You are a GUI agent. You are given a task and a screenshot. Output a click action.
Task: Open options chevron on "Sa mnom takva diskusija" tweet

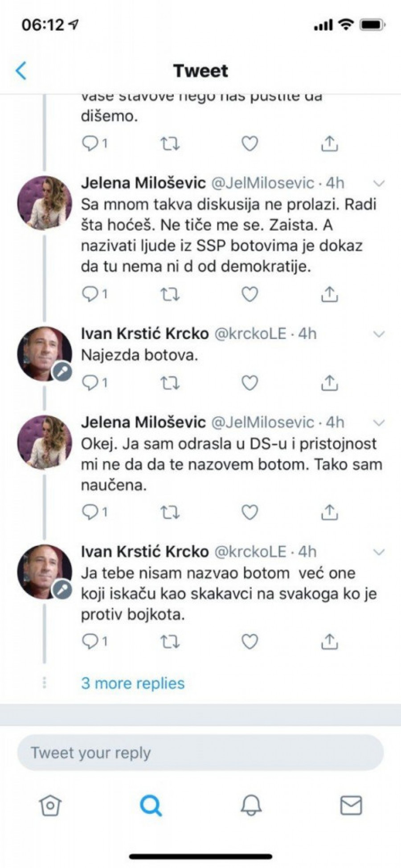tap(379, 183)
